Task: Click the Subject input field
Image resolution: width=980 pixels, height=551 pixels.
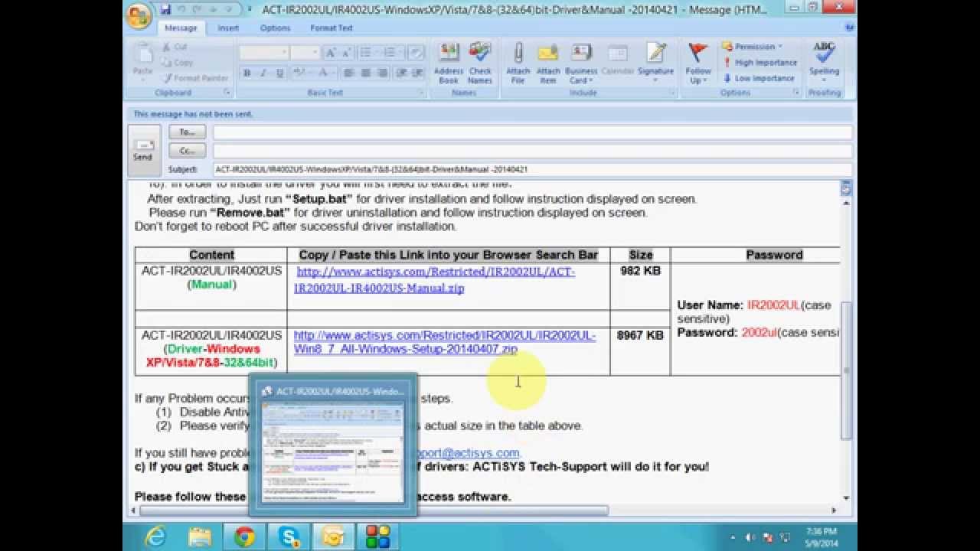Action: coord(532,169)
